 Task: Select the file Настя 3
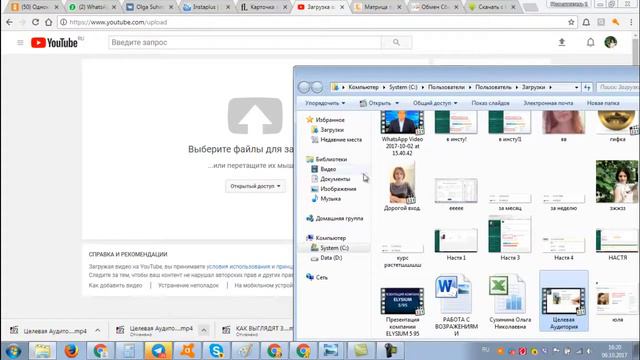(x=510, y=239)
